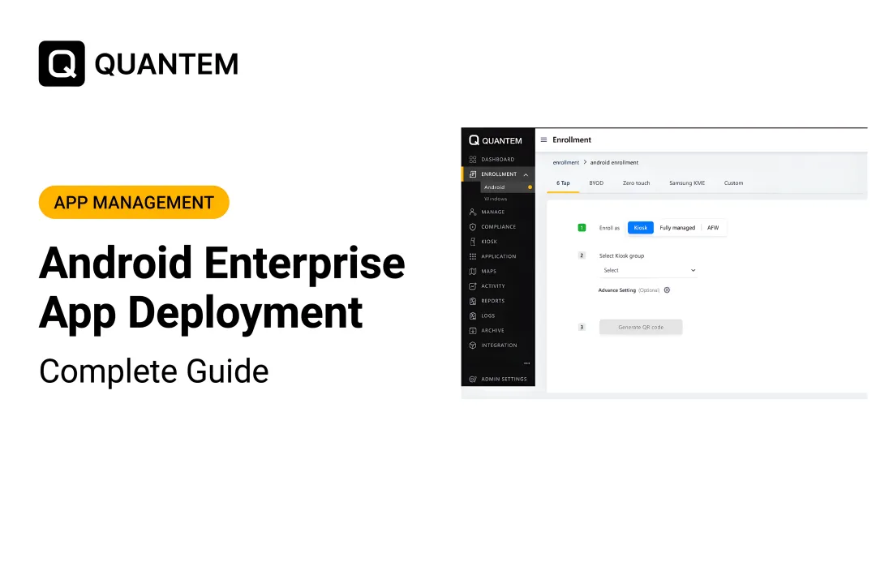The height and width of the screenshot is (588, 876).
Task: Click the Quantem logo in dashboard sidebar
Action: 496,140
